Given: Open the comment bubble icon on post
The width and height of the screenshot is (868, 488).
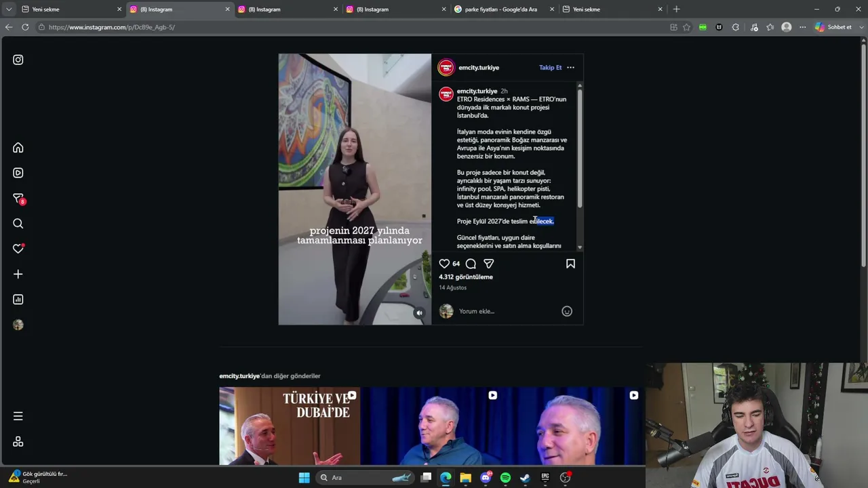Looking at the screenshot, I should (471, 264).
